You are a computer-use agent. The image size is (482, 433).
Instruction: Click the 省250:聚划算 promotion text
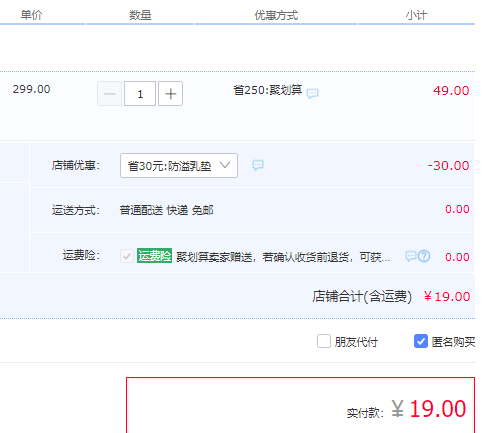(x=268, y=90)
